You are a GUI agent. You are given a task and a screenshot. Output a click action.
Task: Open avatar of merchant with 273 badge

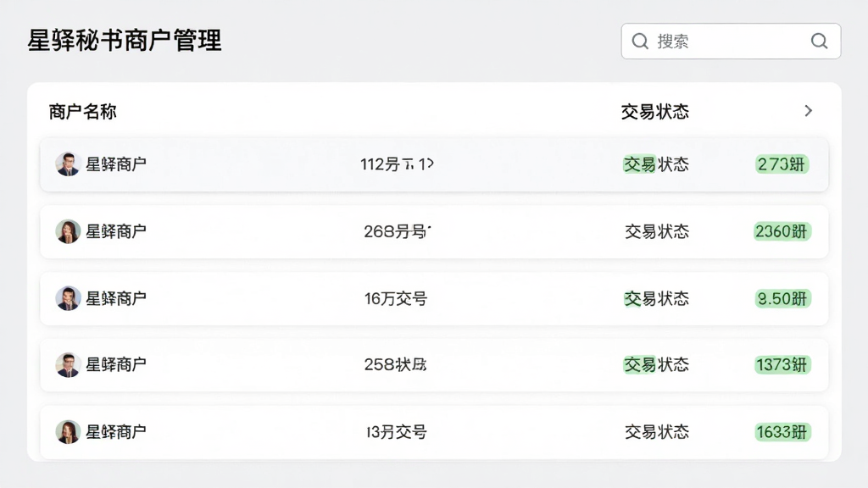point(68,164)
